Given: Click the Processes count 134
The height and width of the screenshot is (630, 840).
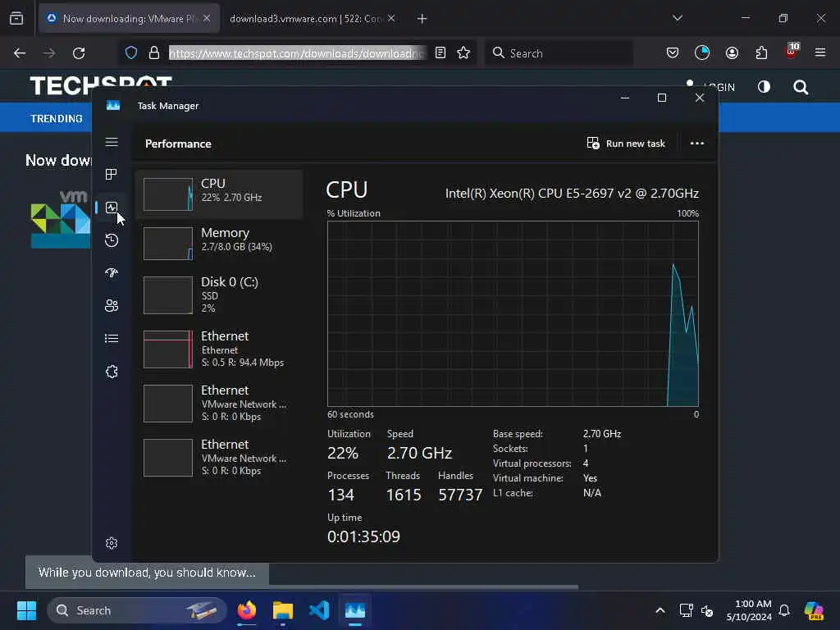Looking at the screenshot, I should (340, 495).
